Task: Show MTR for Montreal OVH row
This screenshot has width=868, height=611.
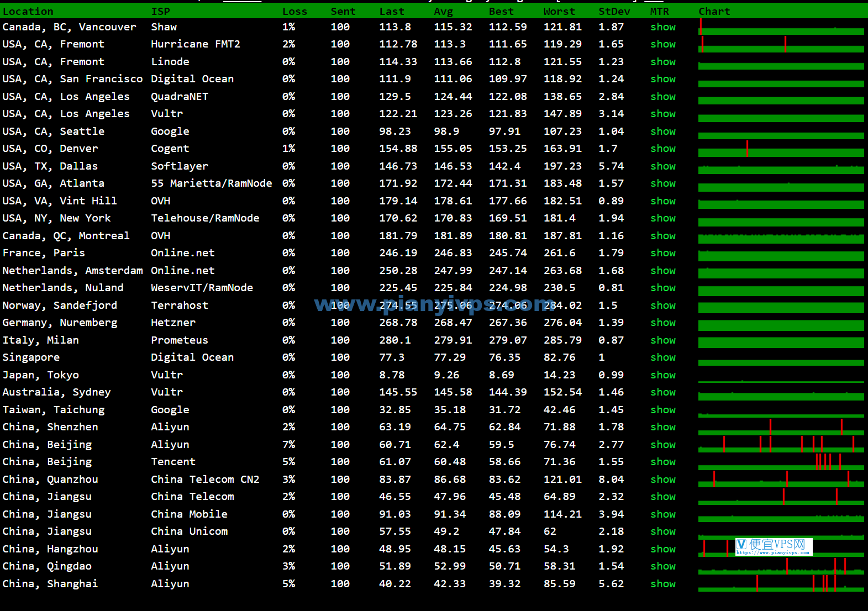Action: pyautogui.click(x=663, y=236)
